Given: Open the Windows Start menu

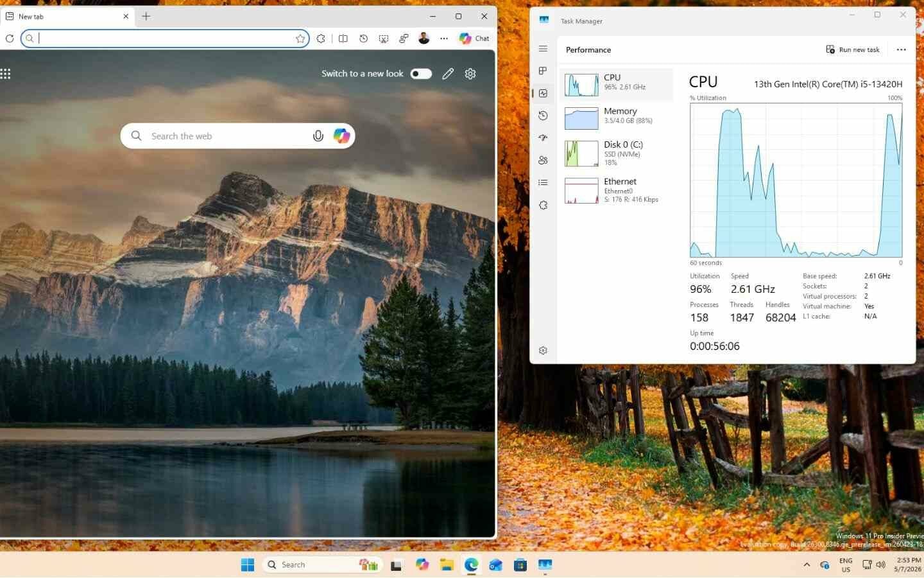Looking at the screenshot, I should [248, 565].
